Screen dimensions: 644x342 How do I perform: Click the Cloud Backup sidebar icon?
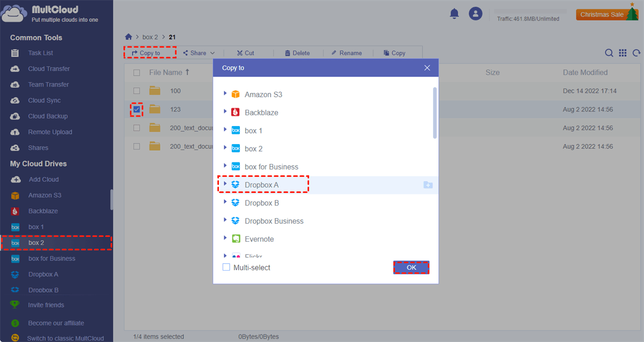click(16, 116)
